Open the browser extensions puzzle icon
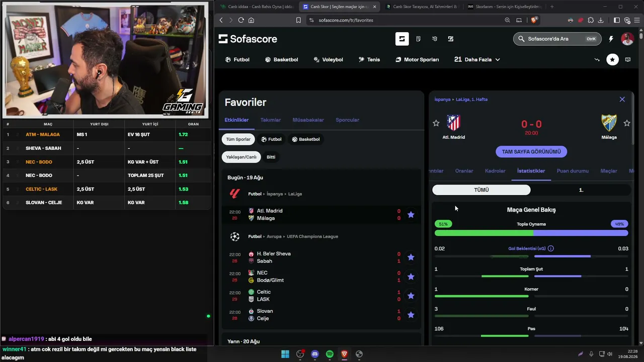Image resolution: width=644 pixels, height=362 pixels. coord(591,20)
